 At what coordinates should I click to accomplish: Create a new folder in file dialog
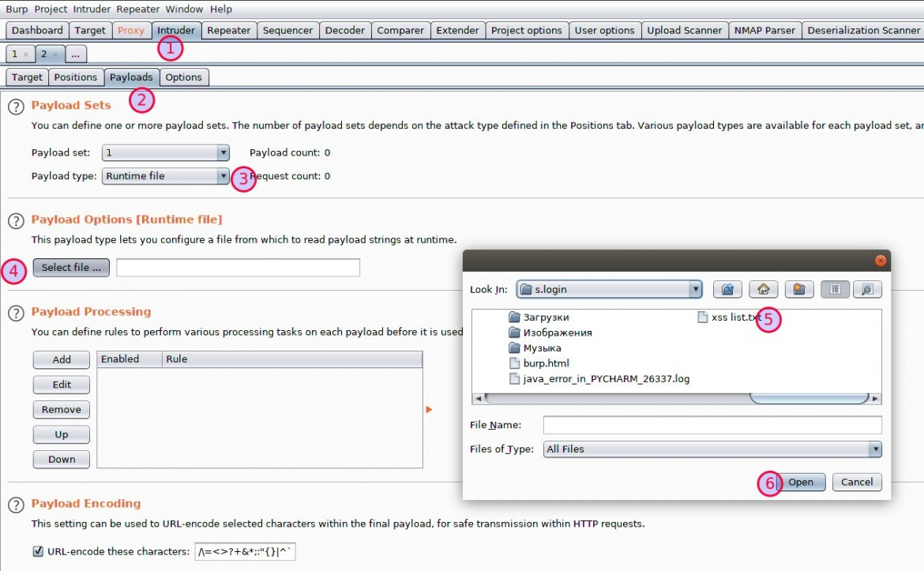click(x=799, y=289)
